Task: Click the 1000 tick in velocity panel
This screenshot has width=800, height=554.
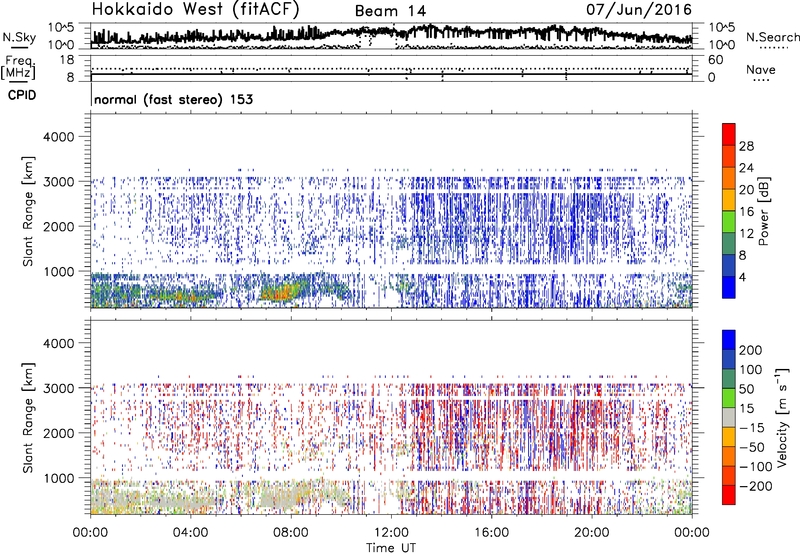Action: pyautogui.click(x=58, y=478)
